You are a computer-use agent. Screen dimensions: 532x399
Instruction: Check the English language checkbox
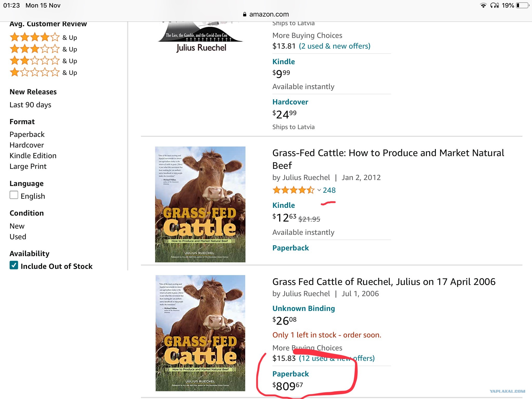click(14, 195)
